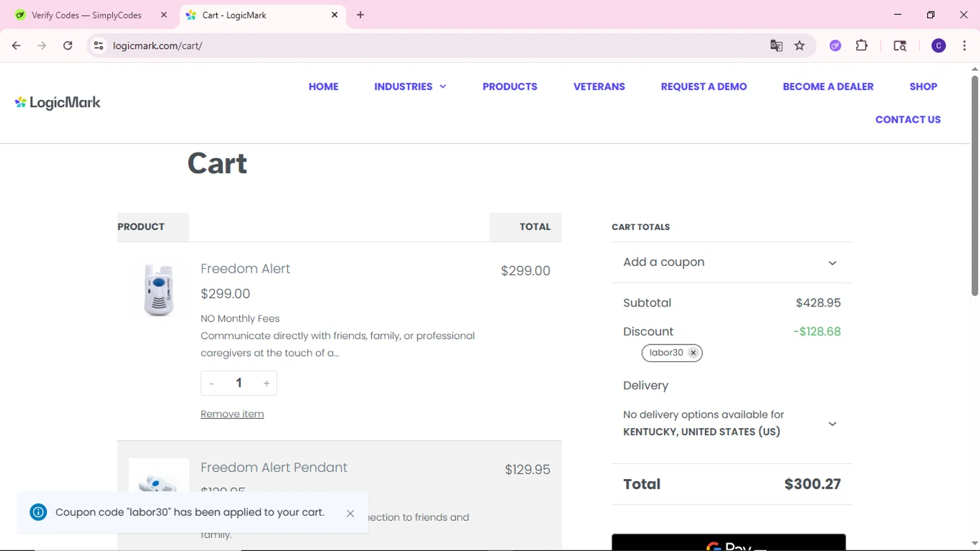Click the CART TOTALS heading
The image size is (980, 551).
[640, 227]
